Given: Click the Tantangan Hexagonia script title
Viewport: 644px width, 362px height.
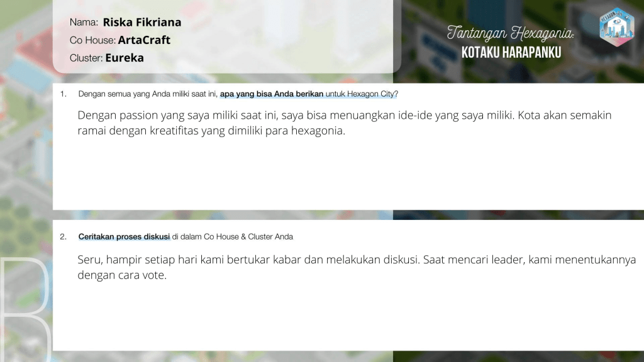Looking at the screenshot, I should (511, 33).
